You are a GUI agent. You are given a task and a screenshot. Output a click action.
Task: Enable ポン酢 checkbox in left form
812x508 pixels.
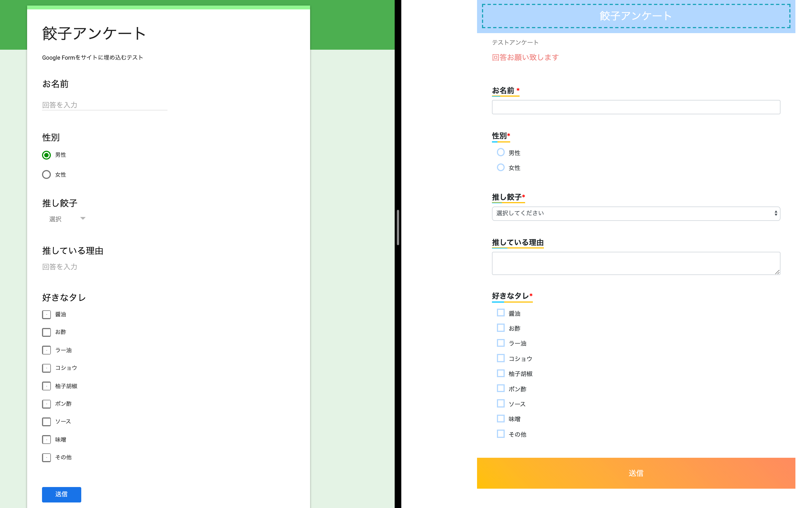pos(46,404)
